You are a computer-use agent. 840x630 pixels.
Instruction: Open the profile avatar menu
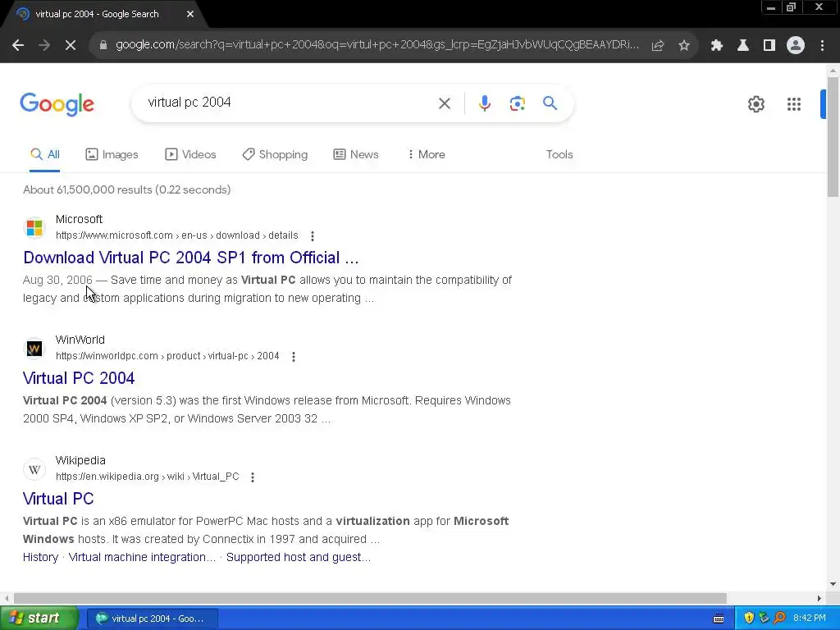coord(796,46)
